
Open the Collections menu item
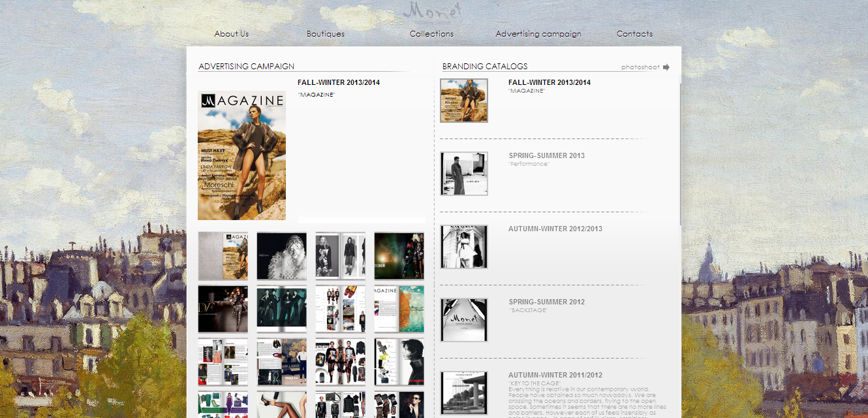tap(431, 34)
